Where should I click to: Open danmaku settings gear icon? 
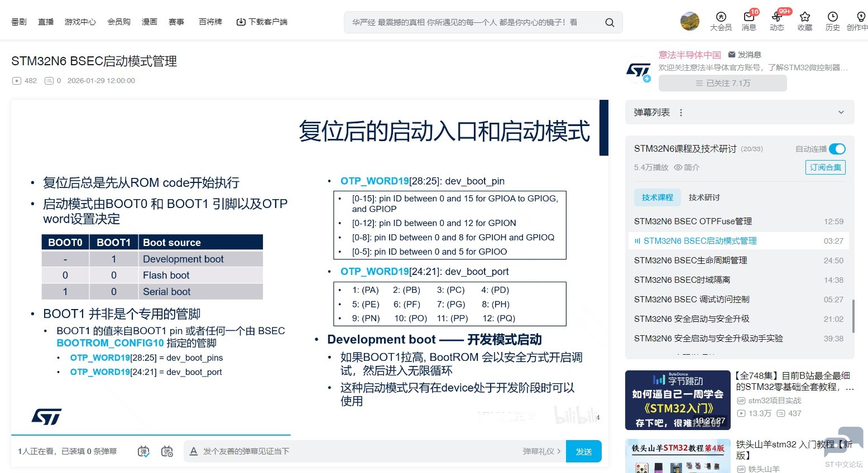167,451
